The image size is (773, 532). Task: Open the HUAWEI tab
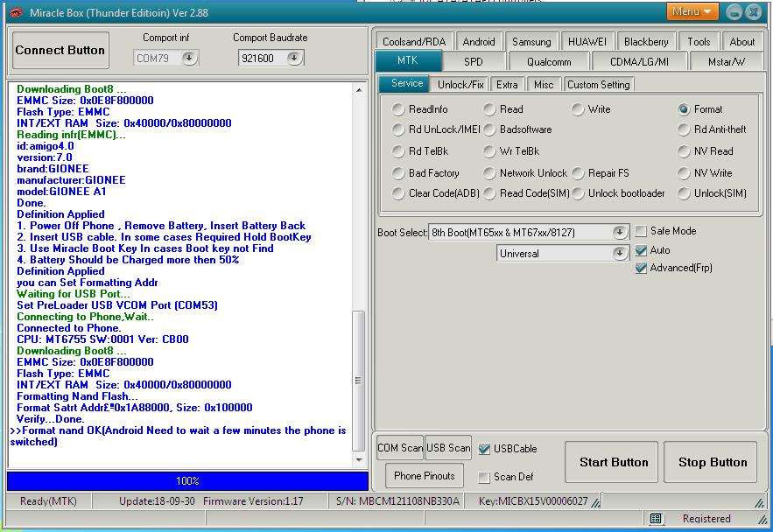point(587,42)
